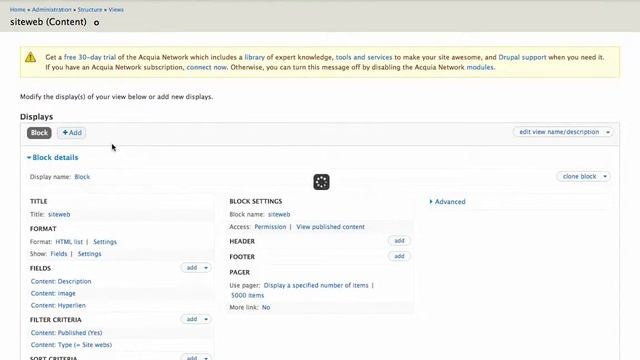Edit the Content: Type (= Site webs) filter
Image resolution: width=640 pixels, height=360 pixels.
tap(71, 344)
